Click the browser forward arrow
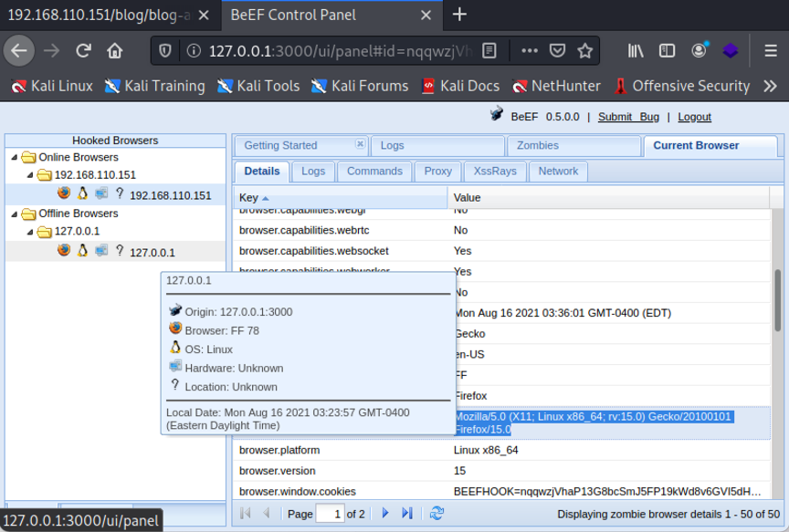Viewport: 789px width, 532px height. click(51, 51)
